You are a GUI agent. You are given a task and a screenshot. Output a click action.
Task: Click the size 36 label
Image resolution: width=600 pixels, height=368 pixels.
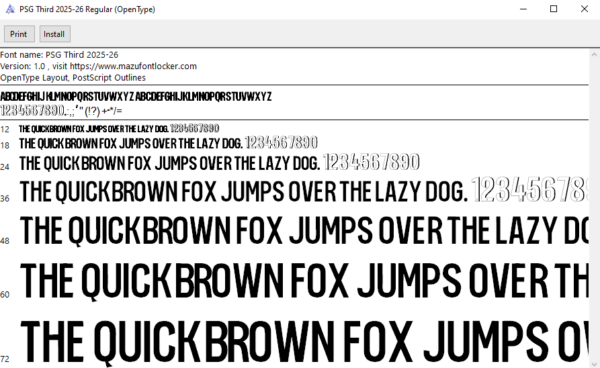[x=5, y=199]
